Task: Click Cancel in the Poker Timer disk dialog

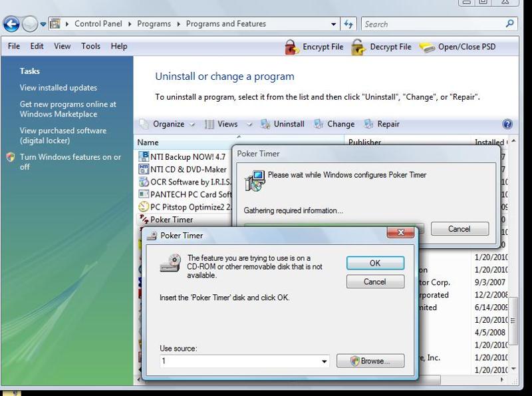Action: [x=375, y=282]
